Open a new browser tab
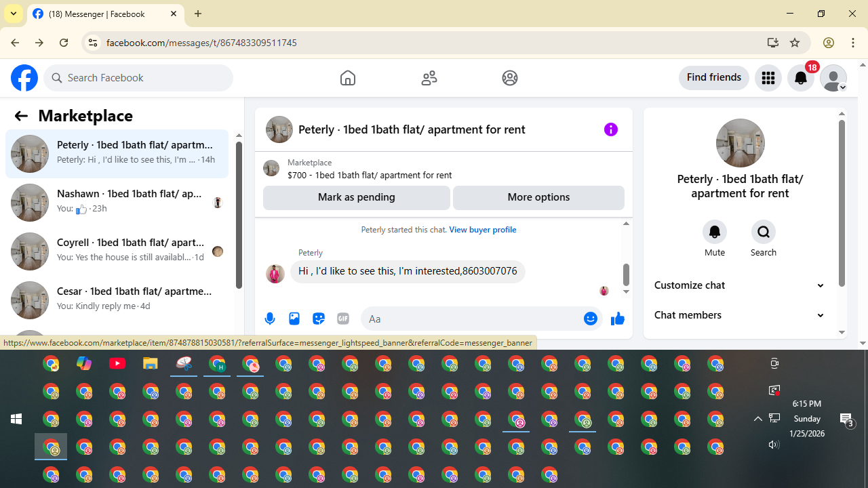 click(198, 14)
